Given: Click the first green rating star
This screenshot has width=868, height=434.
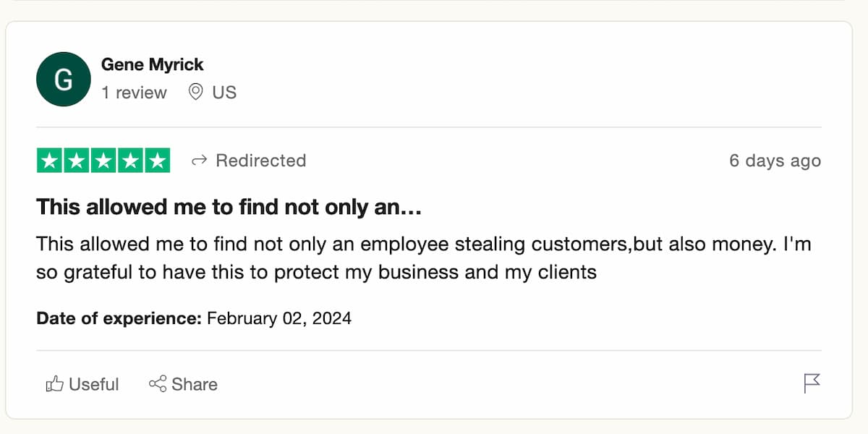Looking at the screenshot, I should click(x=49, y=161).
